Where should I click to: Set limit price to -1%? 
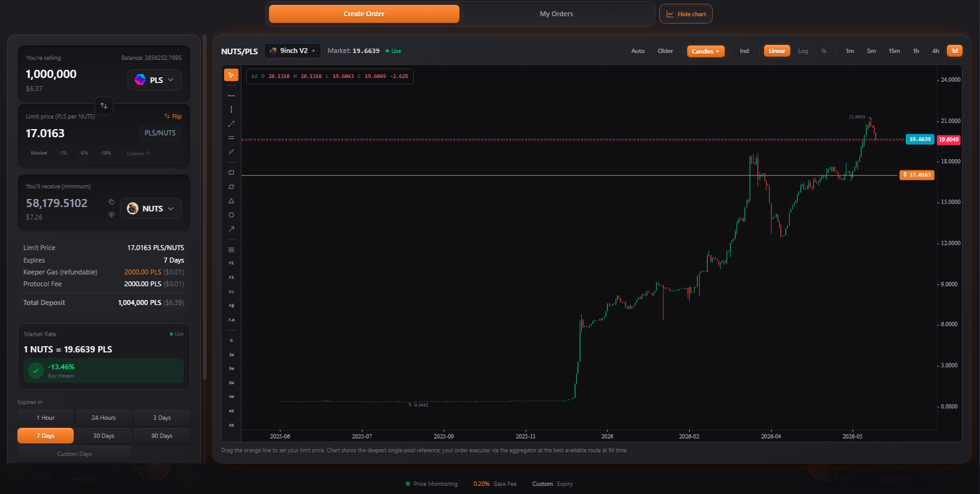click(x=63, y=153)
